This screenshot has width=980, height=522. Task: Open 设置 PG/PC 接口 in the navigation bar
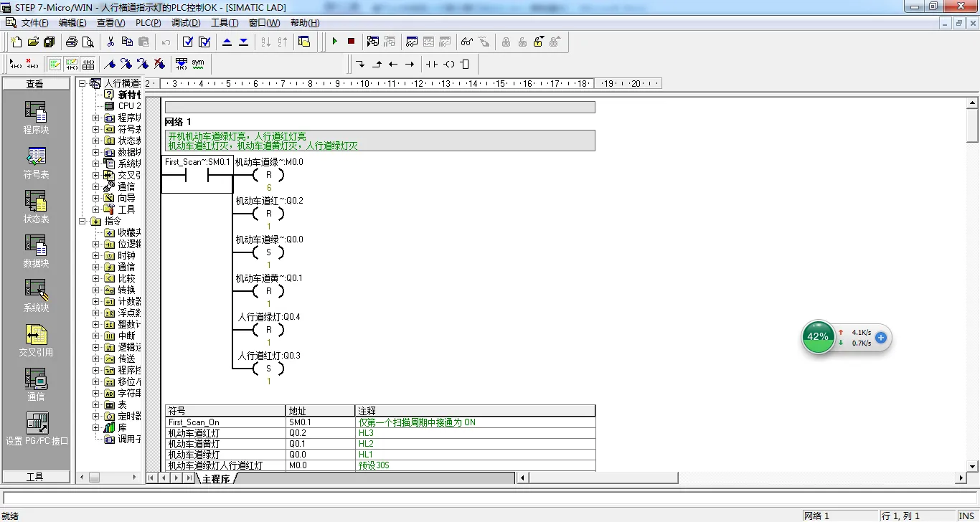[37, 429]
